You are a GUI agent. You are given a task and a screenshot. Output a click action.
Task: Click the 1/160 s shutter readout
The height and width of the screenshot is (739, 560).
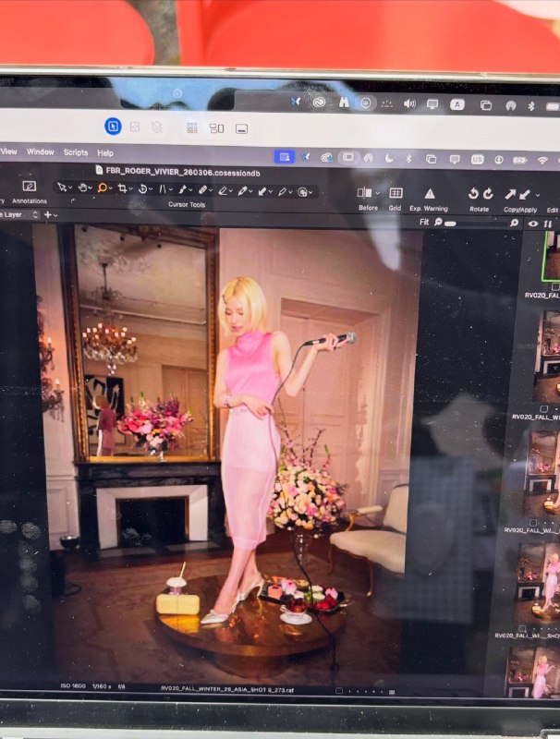(102, 686)
